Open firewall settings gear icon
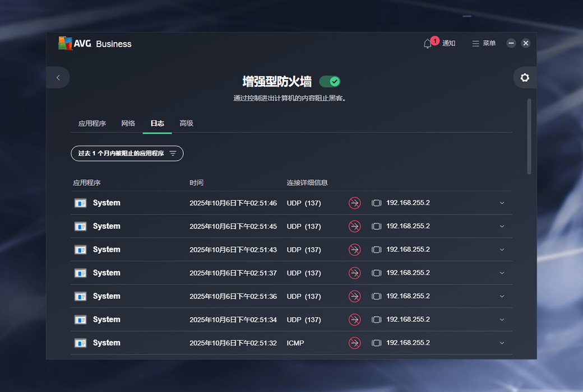Screen dimensions: 583x392 point(525,78)
